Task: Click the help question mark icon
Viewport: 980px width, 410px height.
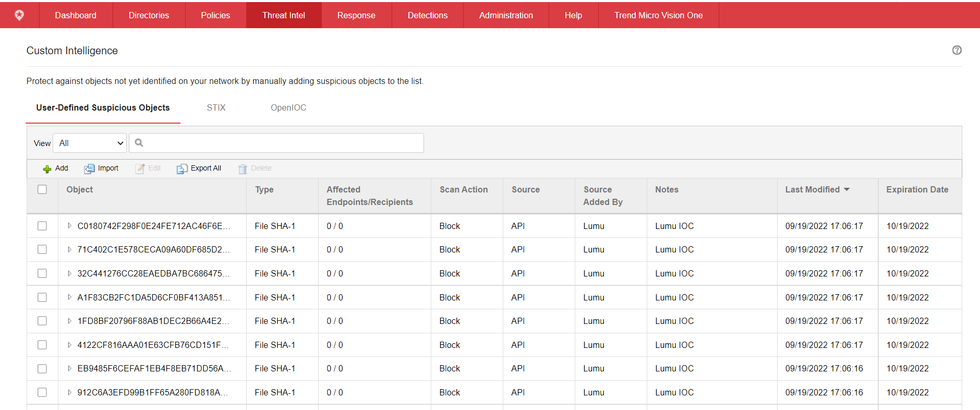Action: [957, 50]
